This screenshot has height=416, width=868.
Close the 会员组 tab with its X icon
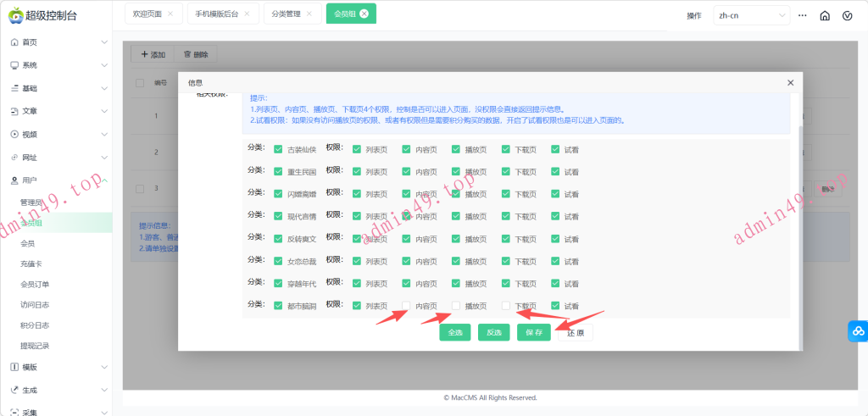tap(364, 14)
